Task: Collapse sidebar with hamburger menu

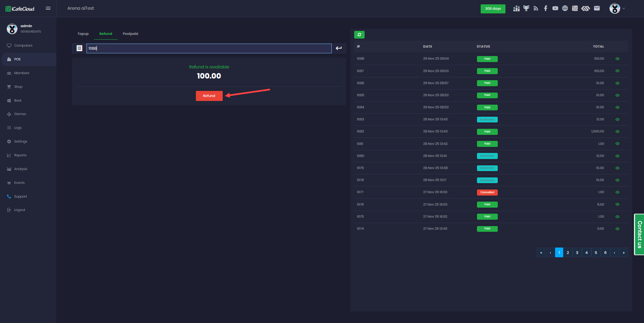Action: [x=48, y=8]
